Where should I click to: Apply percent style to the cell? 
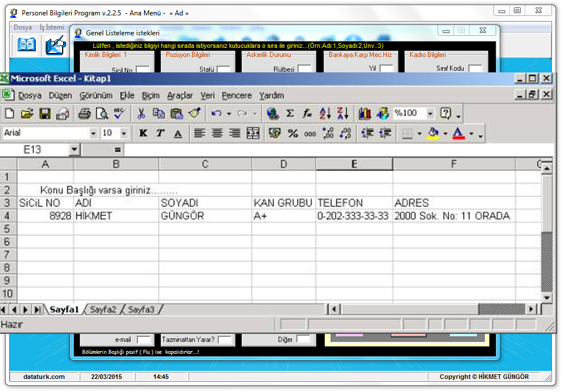click(x=293, y=133)
